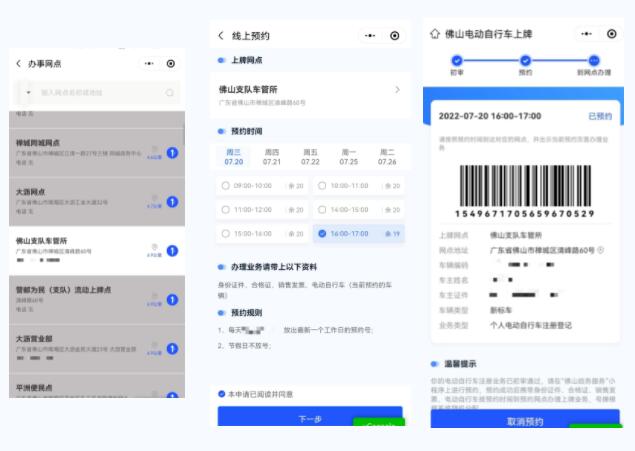This screenshot has width=635, height=451.
Task: Tap location pin next to 清晖路60号 address
Action: coord(599,249)
